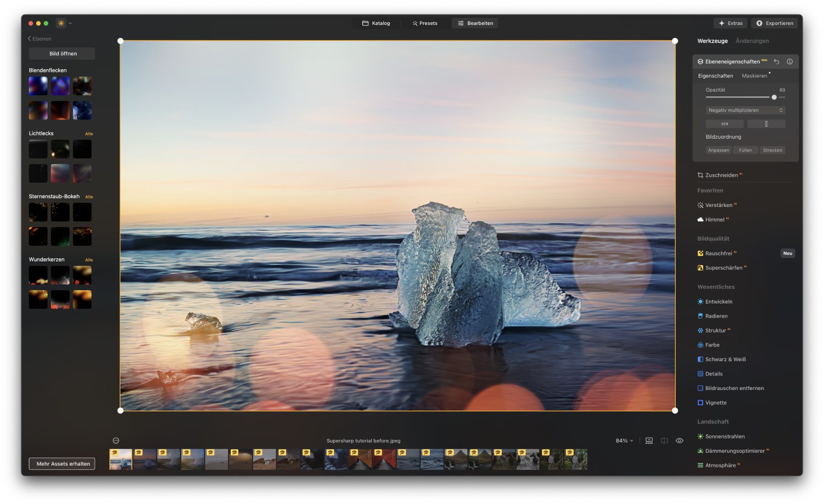Open the Sonnenstrahlen tool
824x504 pixels.
tap(724, 436)
